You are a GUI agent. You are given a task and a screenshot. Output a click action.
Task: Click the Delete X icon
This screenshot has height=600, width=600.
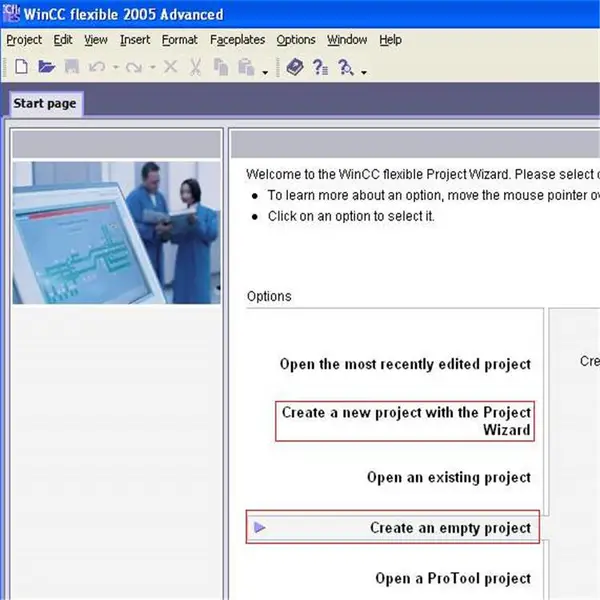coord(170,67)
